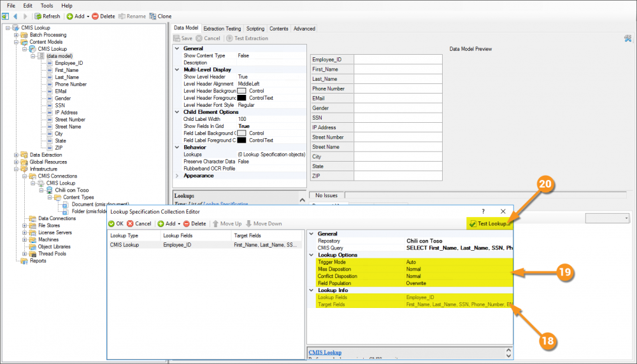Click the main toolbar Delete button

(104, 17)
